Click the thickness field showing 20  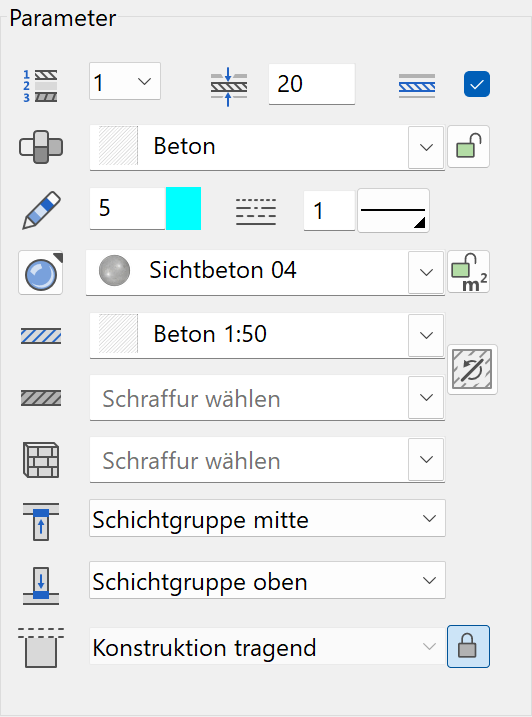point(312,84)
